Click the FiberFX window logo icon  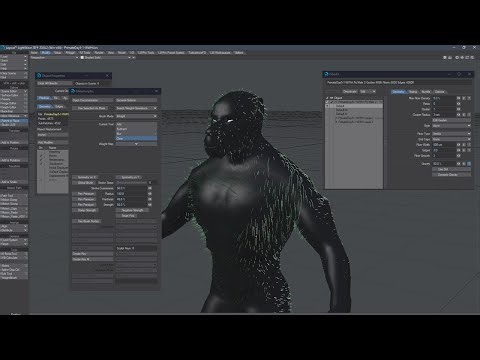tap(326, 74)
